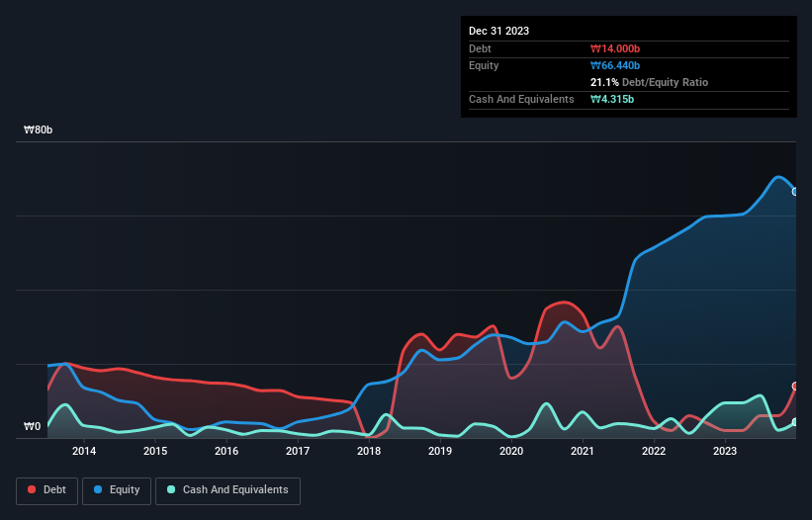Click the blue Equity legend dot
Viewport: 812px width, 520px height.
98,489
